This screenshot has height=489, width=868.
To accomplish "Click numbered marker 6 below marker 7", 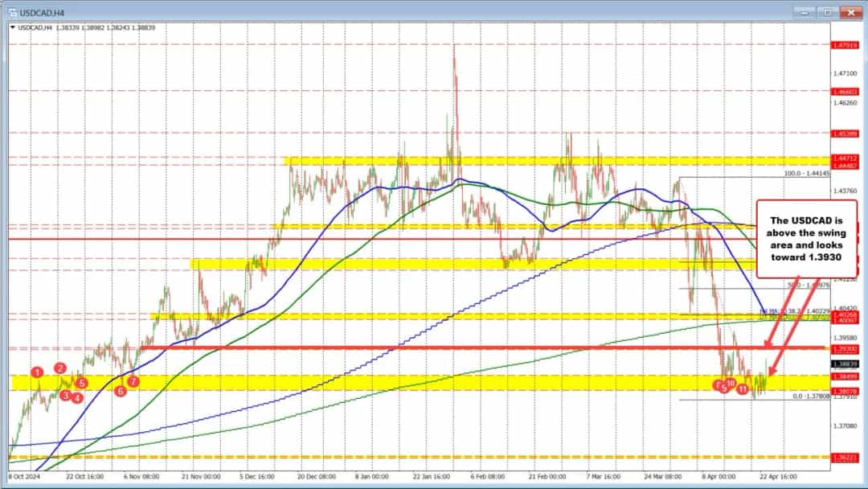I will pyautogui.click(x=121, y=390).
